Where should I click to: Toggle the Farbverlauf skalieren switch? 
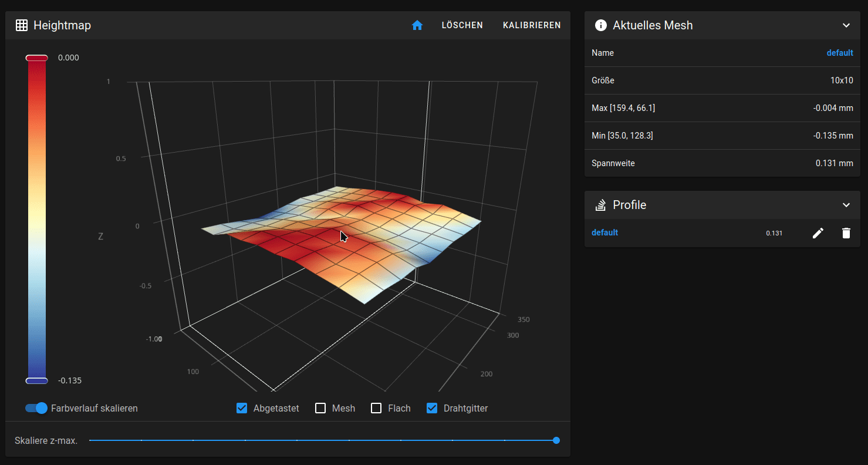click(x=36, y=408)
